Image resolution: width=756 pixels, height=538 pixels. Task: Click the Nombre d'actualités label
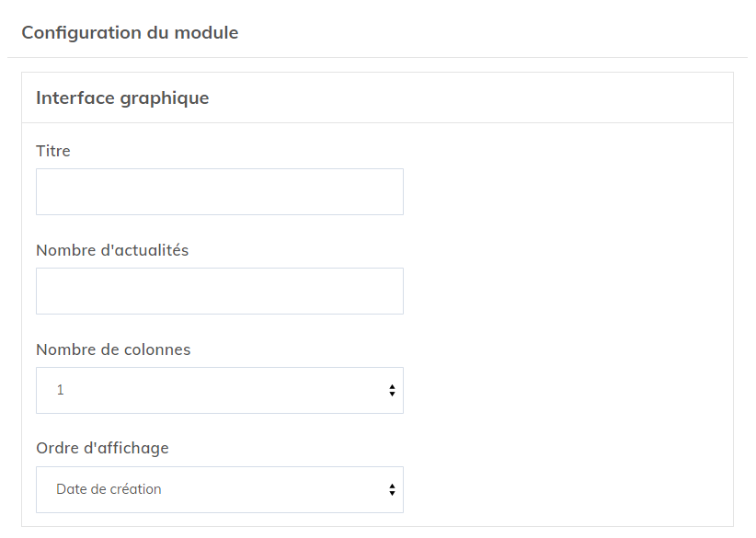pyautogui.click(x=112, y=250)
